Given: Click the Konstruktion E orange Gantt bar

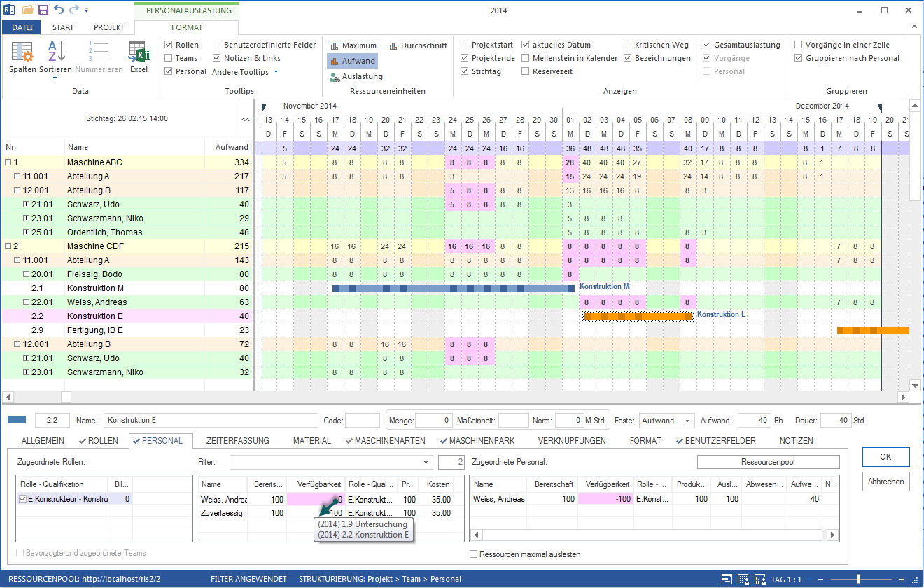Looking at the screenshot, I should [638, 316].
